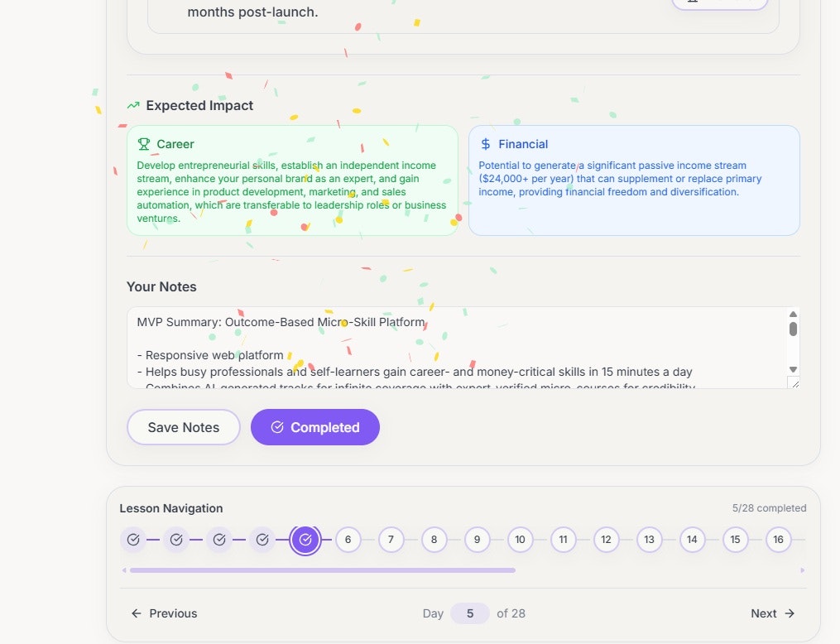Click the trending-up icon beside Expected Impact
This screenshot has height=644, width=840.
click(133, 105)
